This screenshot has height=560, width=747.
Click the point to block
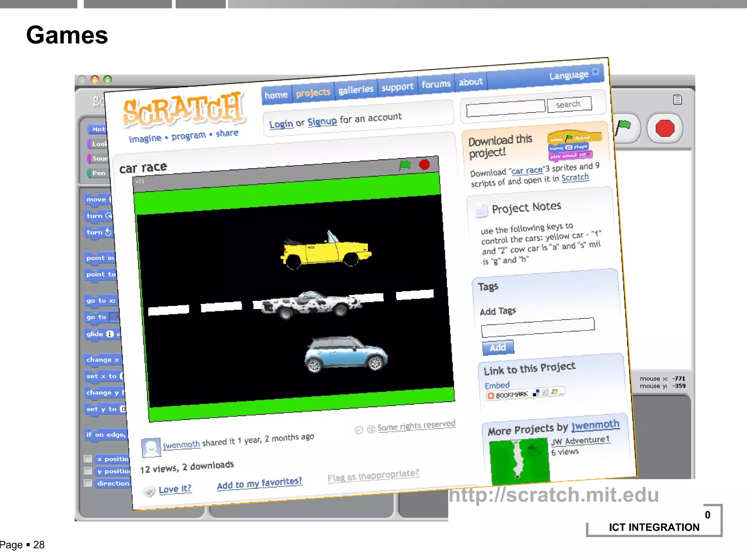(x=100, y=274)
